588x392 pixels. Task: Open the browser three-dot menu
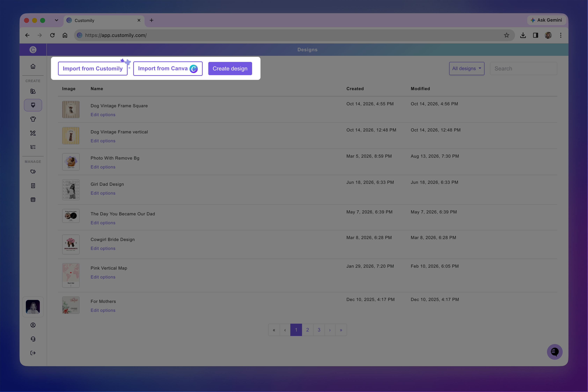(x=561, y=35)
